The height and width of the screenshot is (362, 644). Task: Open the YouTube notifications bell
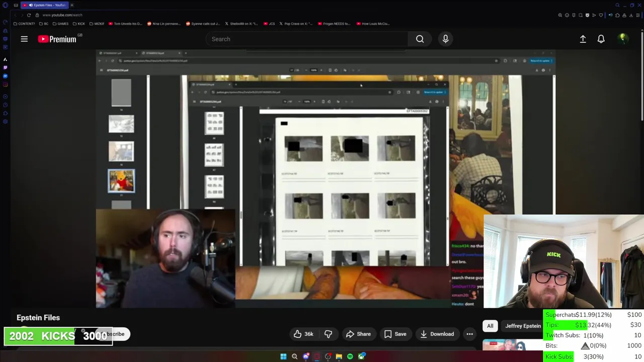tap(601, 39)
